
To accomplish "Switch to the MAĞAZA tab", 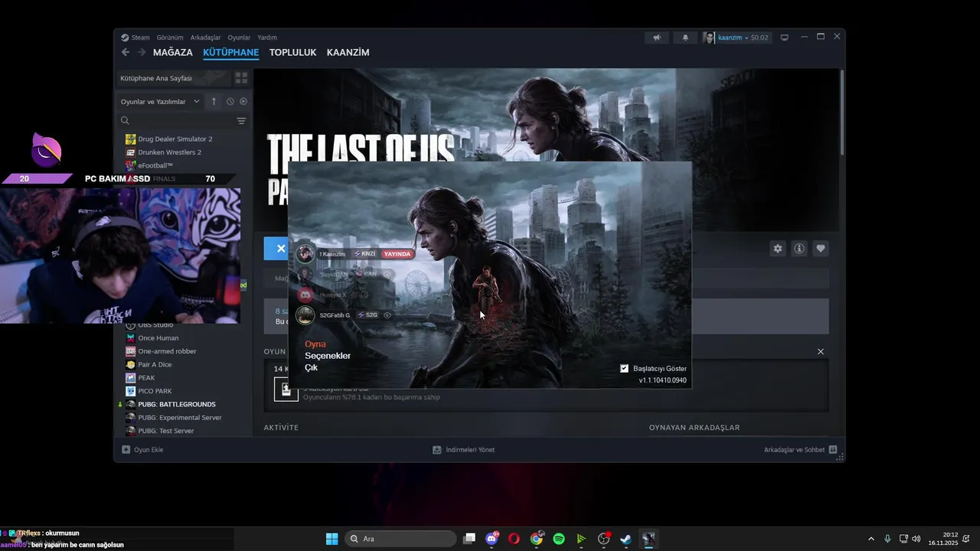I will tap(173, 52).
